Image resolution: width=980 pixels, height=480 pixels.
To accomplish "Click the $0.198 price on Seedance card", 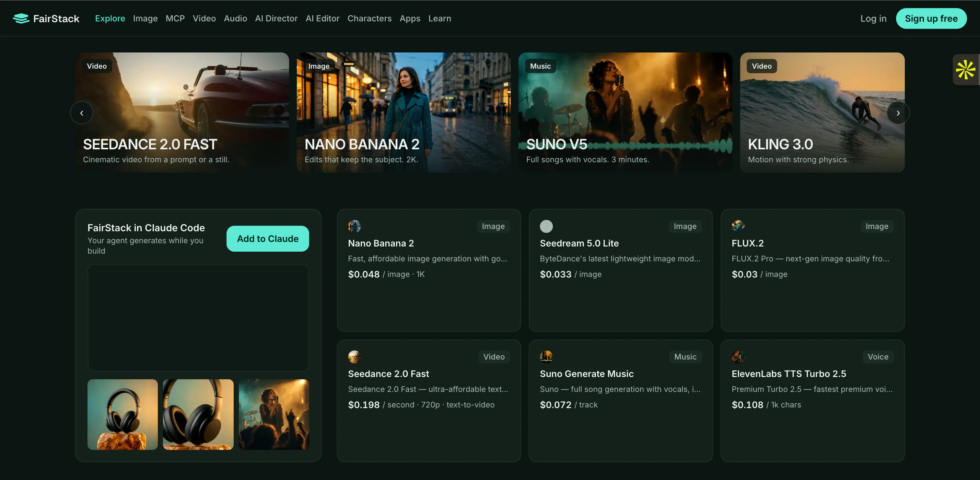I will tap(364, 405).
